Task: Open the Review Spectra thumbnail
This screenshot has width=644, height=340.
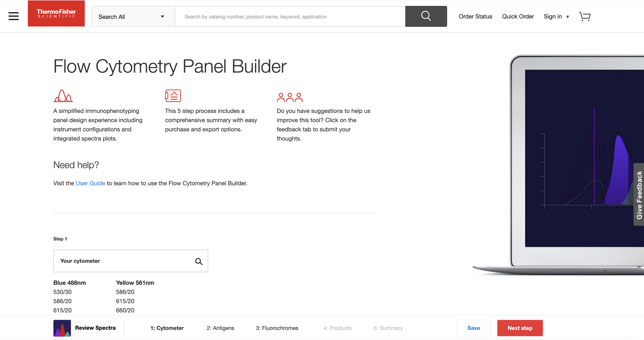Action: [62, 328]
